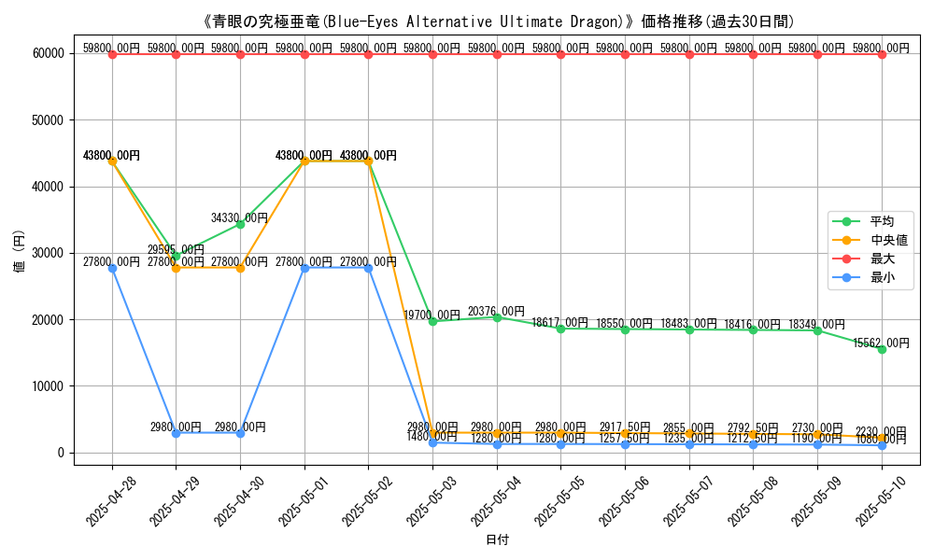
Task: Click the blue line sample in the legend
Action: [846, 277]
